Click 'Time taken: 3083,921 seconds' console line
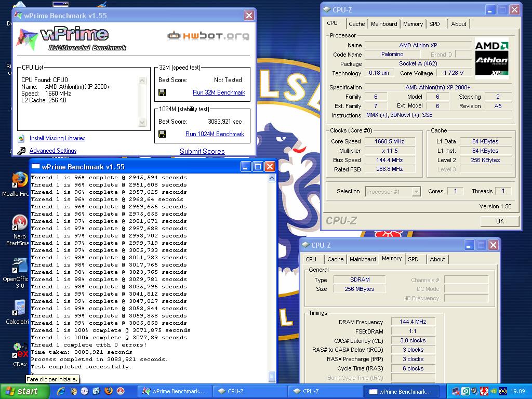This screenshot has width=532, height=399. point(82,352)
